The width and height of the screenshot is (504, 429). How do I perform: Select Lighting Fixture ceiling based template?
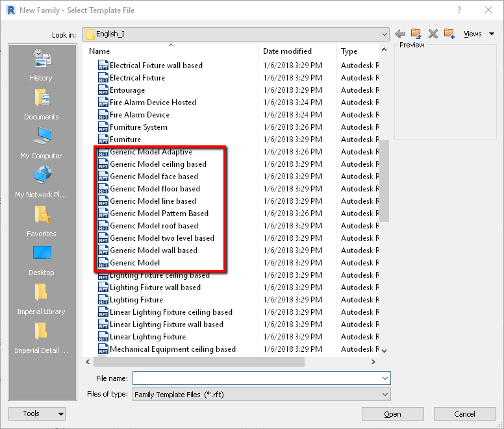coord(159,275)
